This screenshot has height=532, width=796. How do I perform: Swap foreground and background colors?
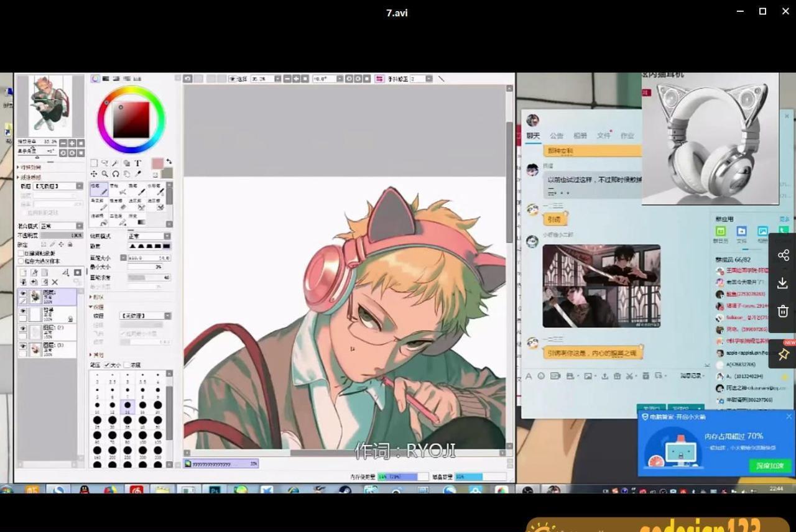point(169,161)
